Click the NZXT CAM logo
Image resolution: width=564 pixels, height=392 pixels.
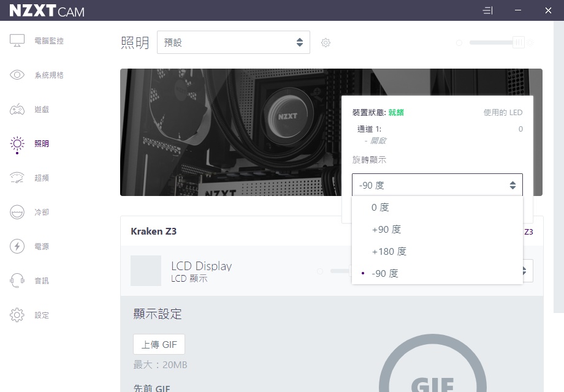(x=47, y=11)
